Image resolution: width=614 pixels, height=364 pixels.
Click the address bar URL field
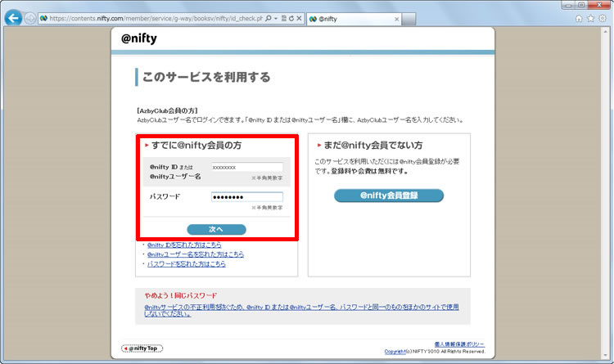(156, 18)
